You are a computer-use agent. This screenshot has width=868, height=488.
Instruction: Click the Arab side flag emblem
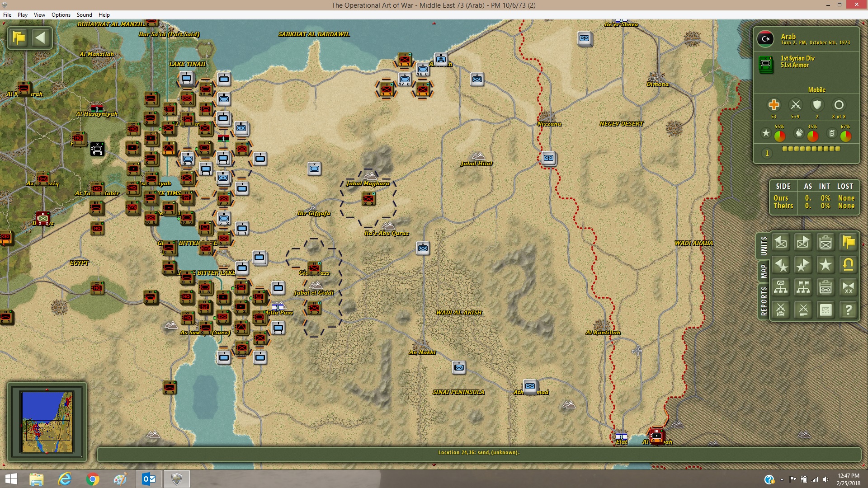(x=765, y=39)
